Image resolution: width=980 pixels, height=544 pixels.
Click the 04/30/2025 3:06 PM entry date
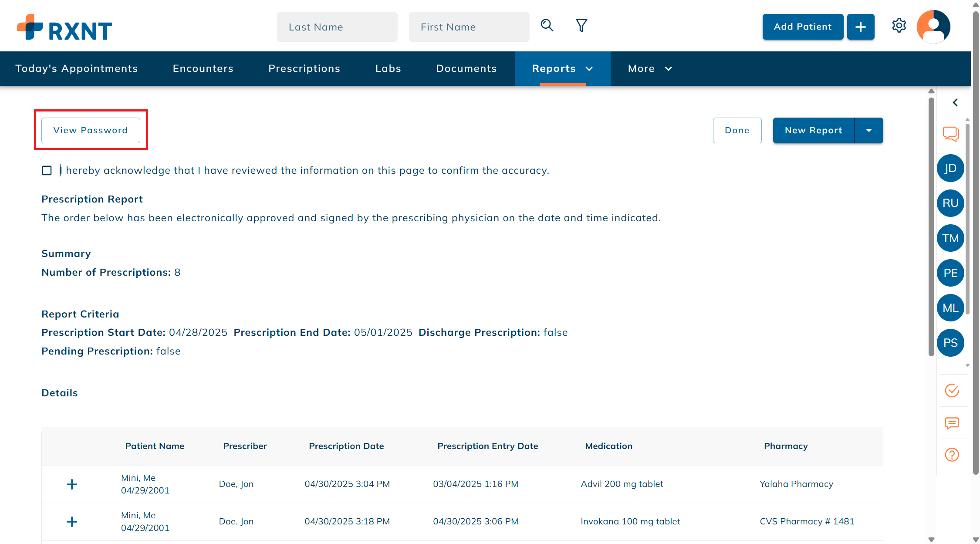pos(476,521)
